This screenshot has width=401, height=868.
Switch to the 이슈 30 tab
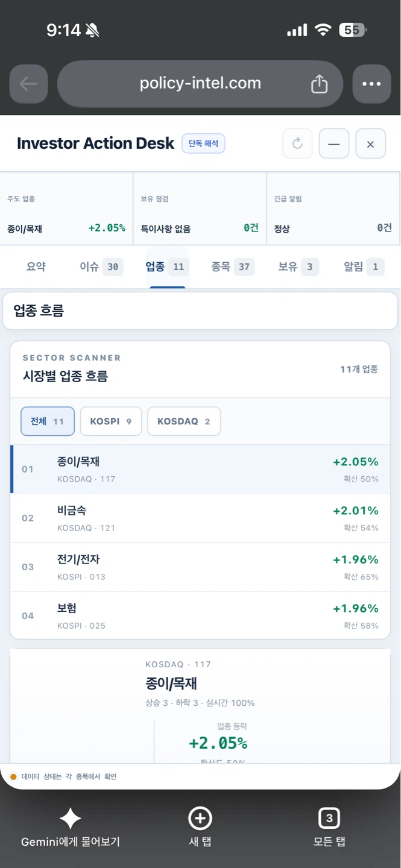(x=101, y=267)
